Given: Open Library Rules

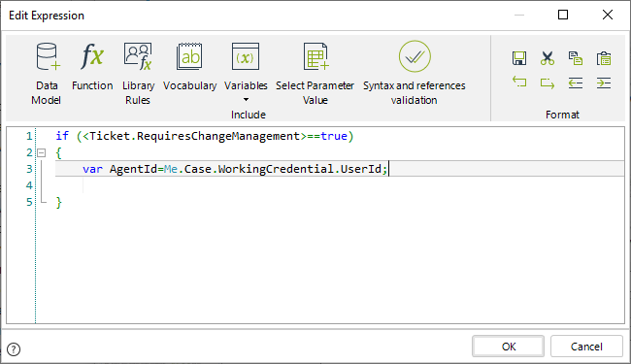Looking at the screenshot, I should [x=138, y=74].
